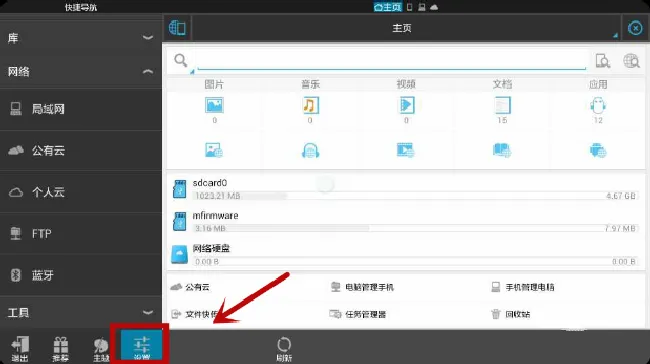
Task: Click the mfinmware usage progress bar
Action: click(x=415, y=228)
